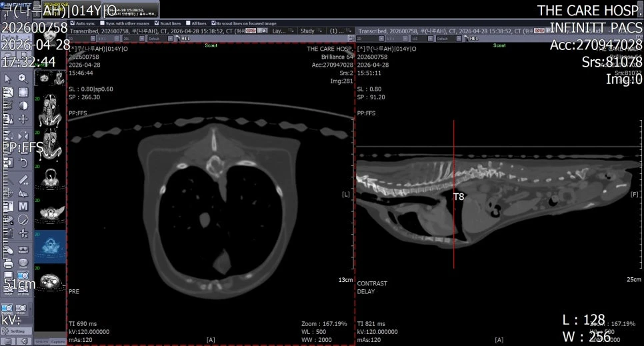Open the fifth axial series thumbnail
This screenshot has height=346, width=644.
(x=50, y=213)
